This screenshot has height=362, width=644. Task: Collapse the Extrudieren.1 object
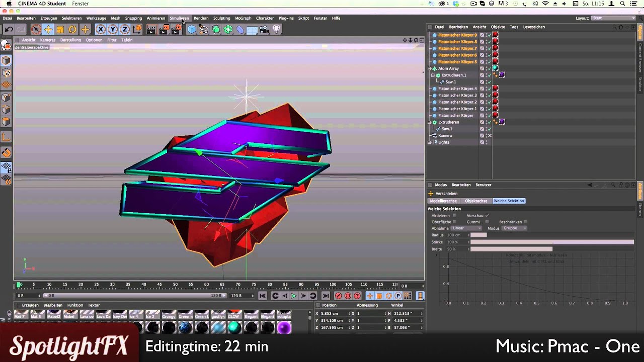(x=433, y=75)
